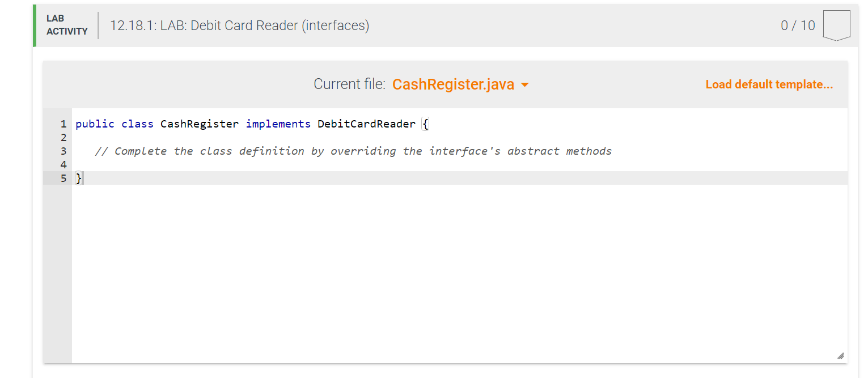
Task: Click line number 5 next to closing brace
Action: tap(63, 178)
